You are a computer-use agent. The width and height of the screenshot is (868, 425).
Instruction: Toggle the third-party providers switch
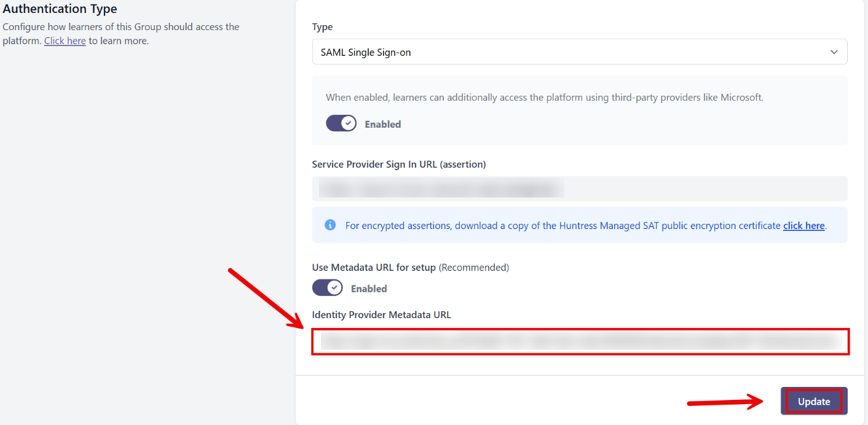coord(341,123)
